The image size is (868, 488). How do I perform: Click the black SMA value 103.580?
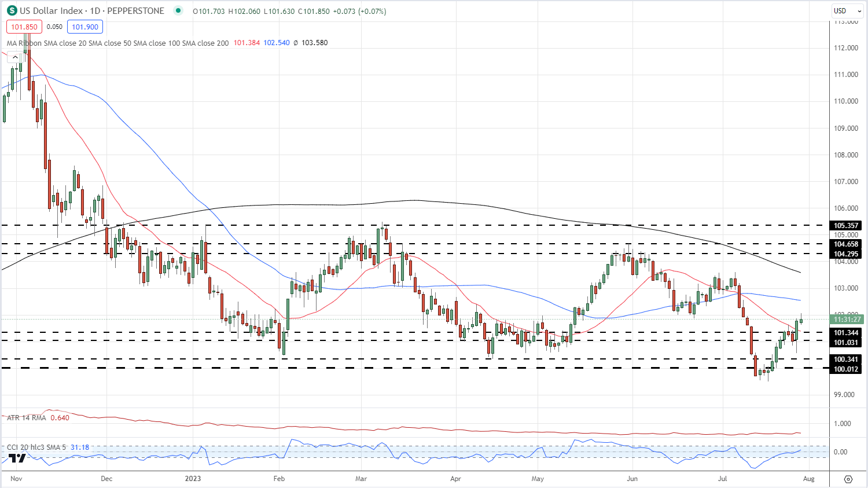tap(314, 43)
